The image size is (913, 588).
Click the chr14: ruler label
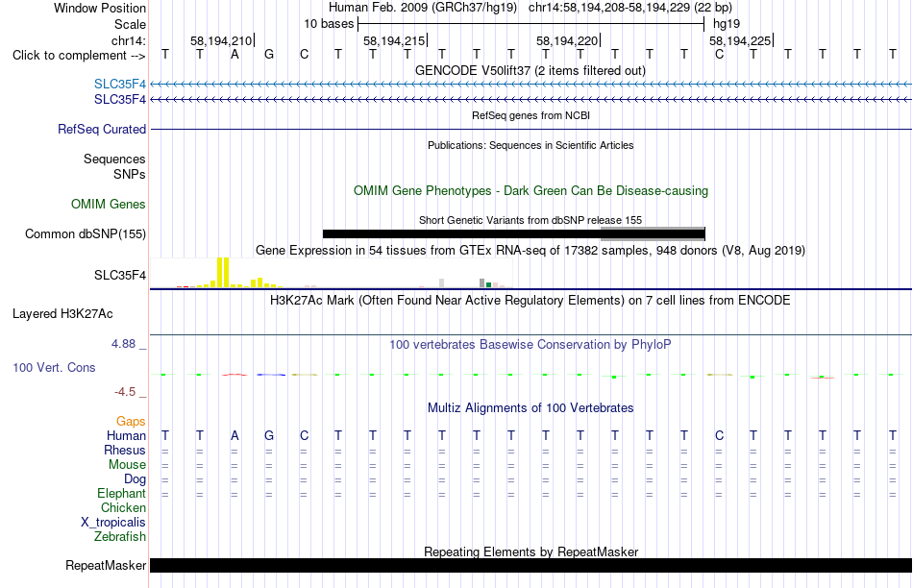(x=129, y=40)
